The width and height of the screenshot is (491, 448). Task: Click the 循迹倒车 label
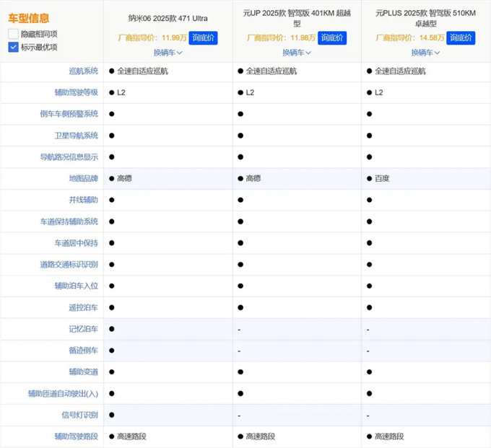(x=84, y=351)
